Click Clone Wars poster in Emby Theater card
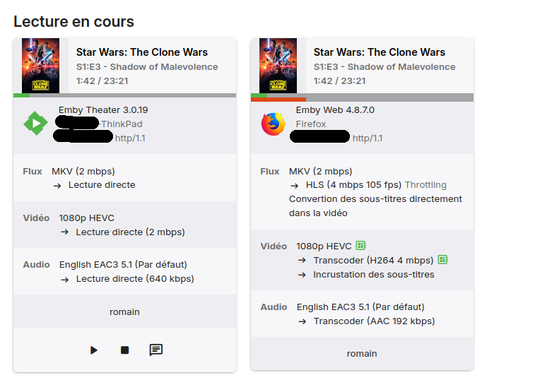This screenshot has height=392, width=552. coord(41,65)
